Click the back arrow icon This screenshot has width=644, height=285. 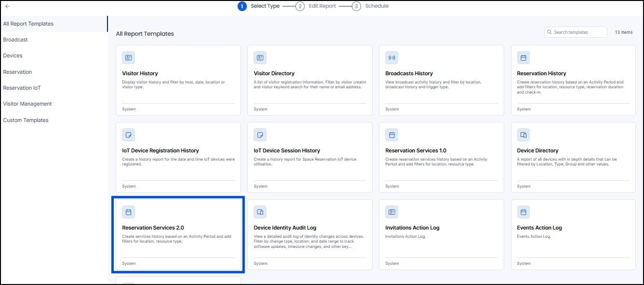pyautogui.click(x=7, y=6)
